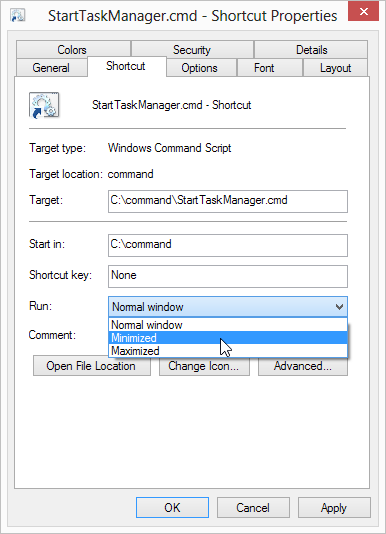
Task: Confirm with the OK button
Action: pos(172,507)
